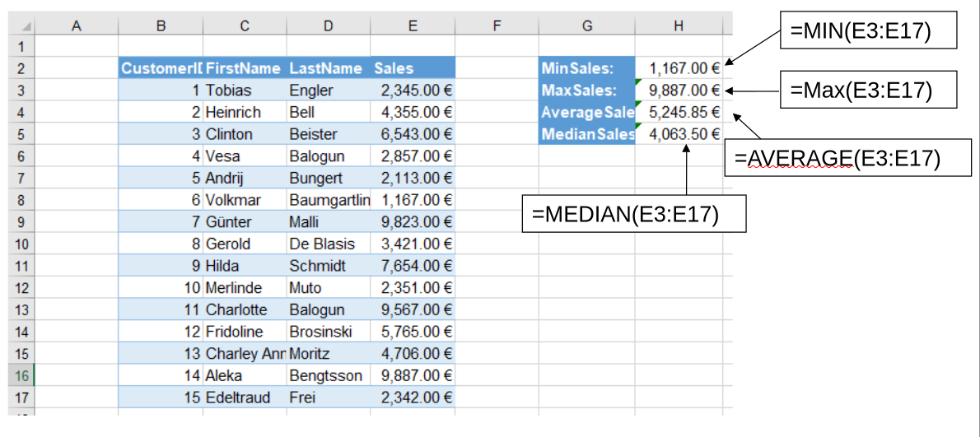Click the MaxSales value 9,887.00 €
This screenshot has height=437, width=980.
(679, 90)
